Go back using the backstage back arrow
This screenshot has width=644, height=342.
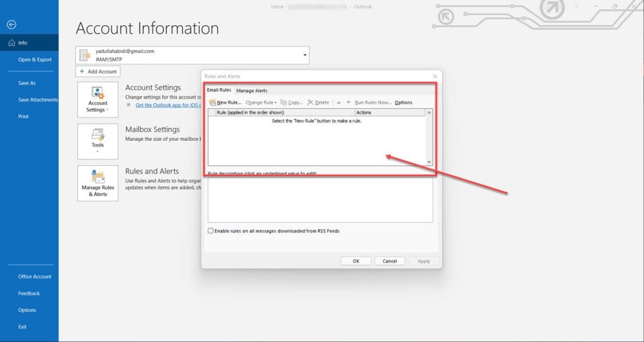11,25
